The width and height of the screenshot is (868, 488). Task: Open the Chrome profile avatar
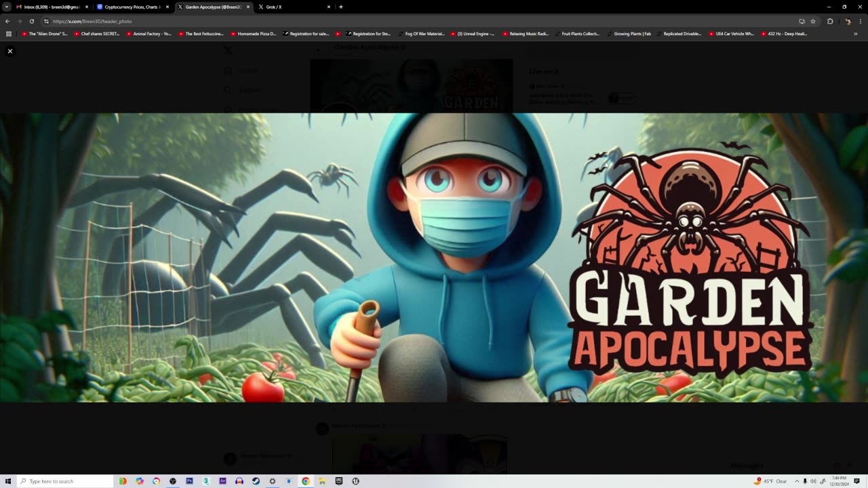point(847,21)
